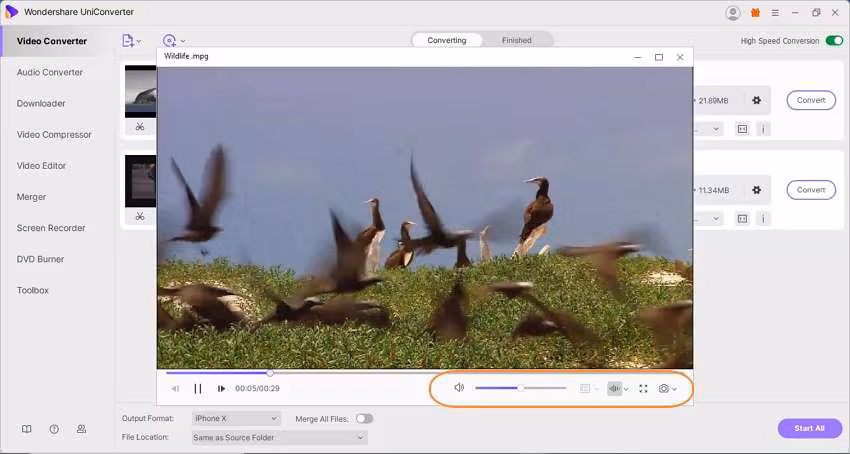
Task: Toggle Merge All Files switch
Action: [x=364, y=419]
